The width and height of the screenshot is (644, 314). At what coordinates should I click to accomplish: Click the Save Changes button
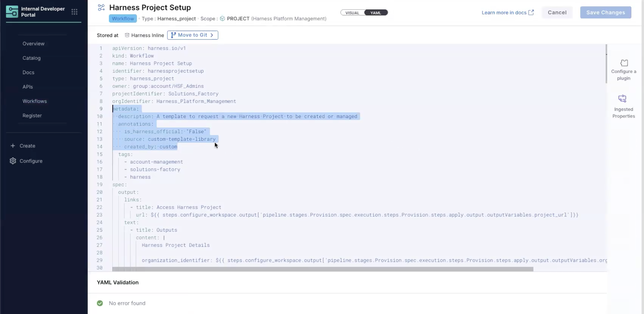(x=606, y=12)
